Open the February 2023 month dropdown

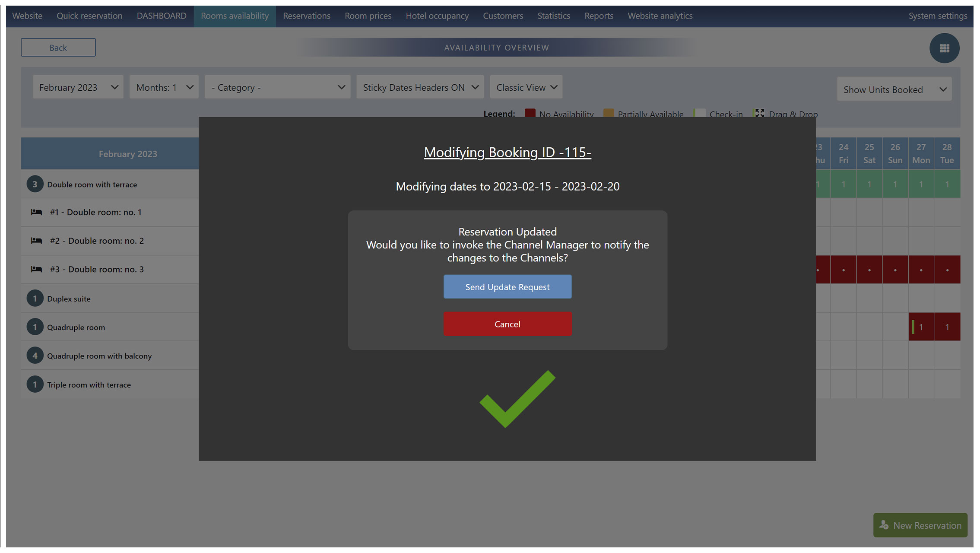click(78, 87)
